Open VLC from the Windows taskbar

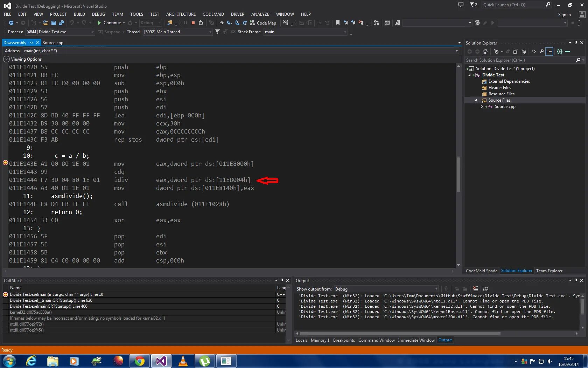click(183, 361)
